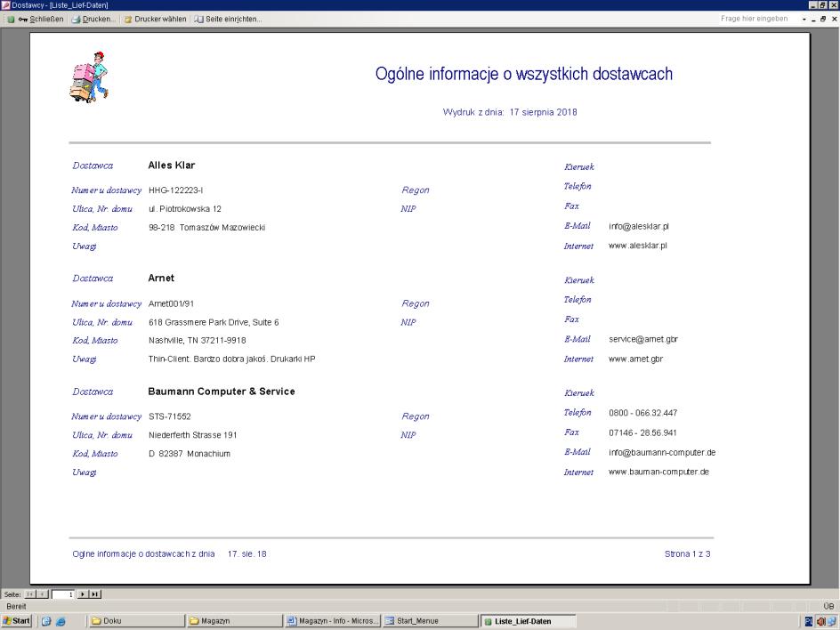This screenshot has height=630, width=840.
Task: Select Liste_Lief-Daten taskbar button
Action: [x=529, y=621]
